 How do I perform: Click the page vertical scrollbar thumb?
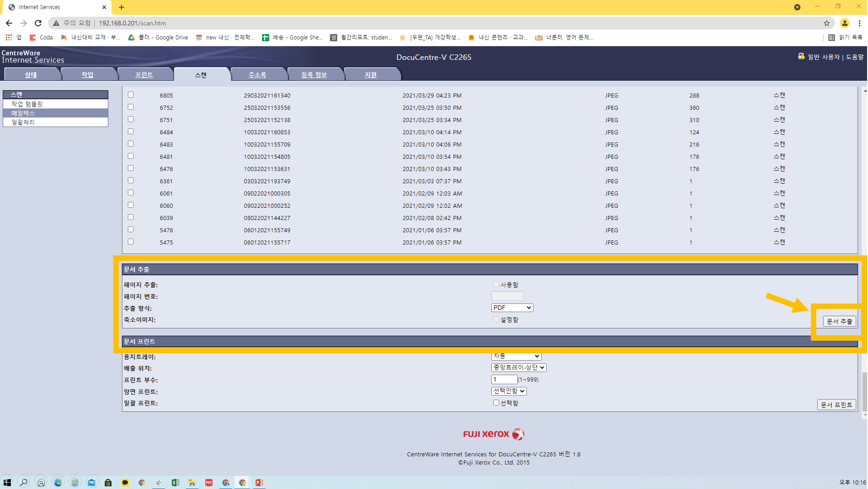tap(864, 391)
